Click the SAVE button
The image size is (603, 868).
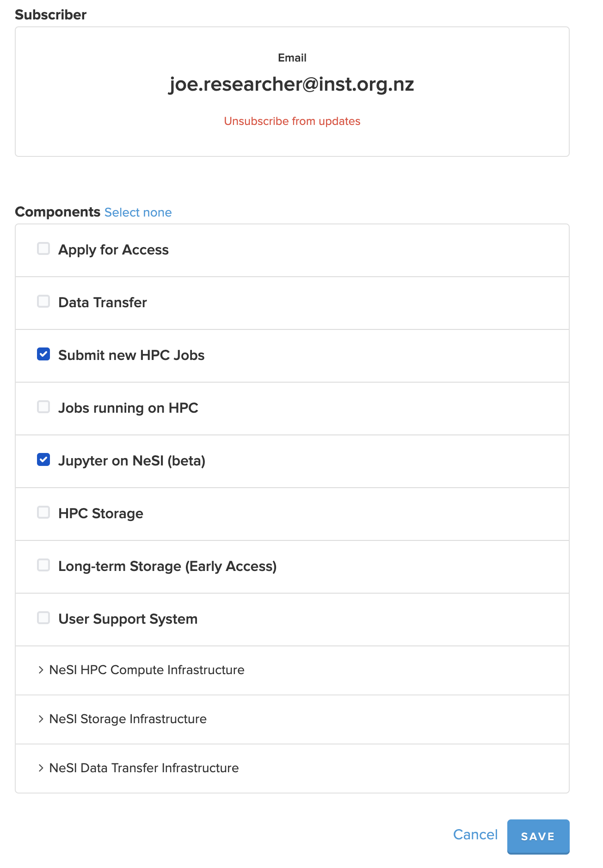coord(538,837)
